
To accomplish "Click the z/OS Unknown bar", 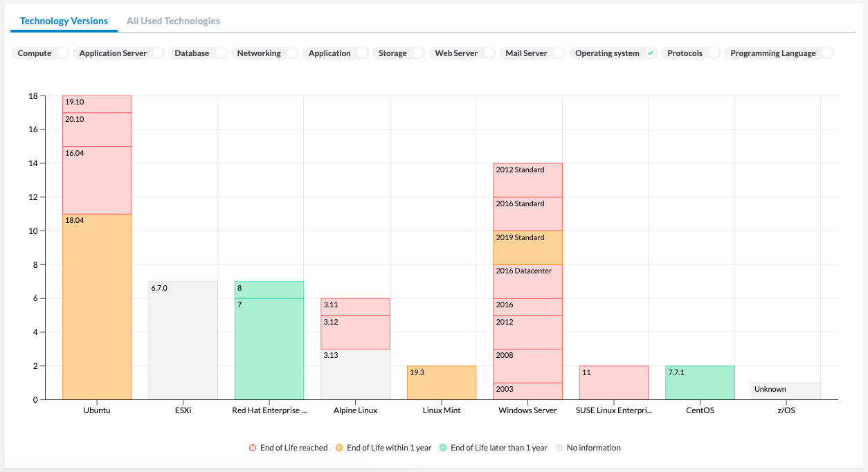I will coord(786,391).
